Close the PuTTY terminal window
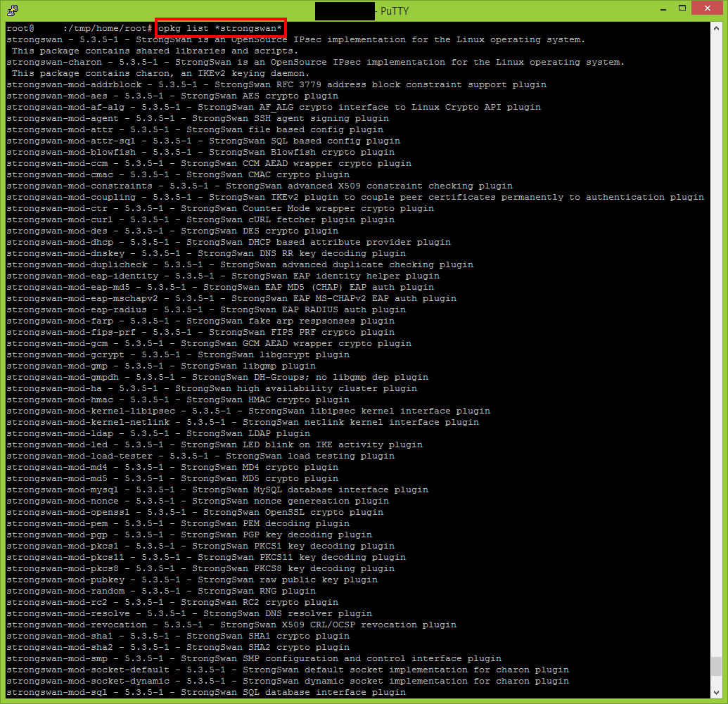Screen dimensions: 728x704 click(707, 8)
